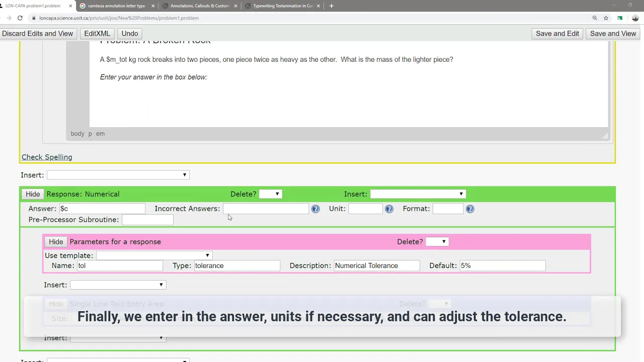Screen dimensions: 644x362
Task: Click the EditXML button
Action: (x=97, y=34)
